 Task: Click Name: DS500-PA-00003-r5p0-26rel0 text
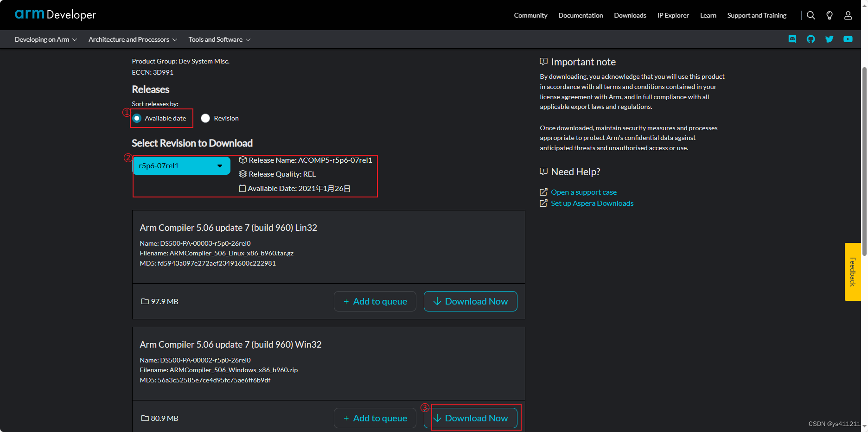[195, 243]
